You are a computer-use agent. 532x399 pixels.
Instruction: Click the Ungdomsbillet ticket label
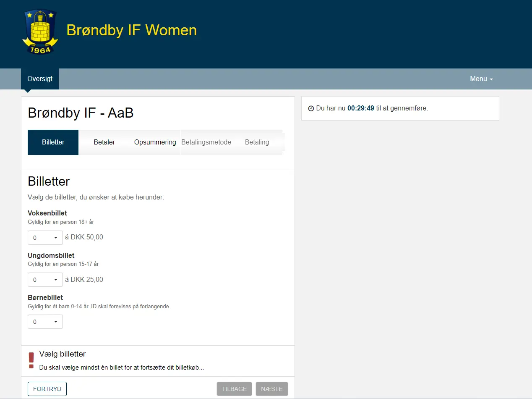click(x=51, y=255)
